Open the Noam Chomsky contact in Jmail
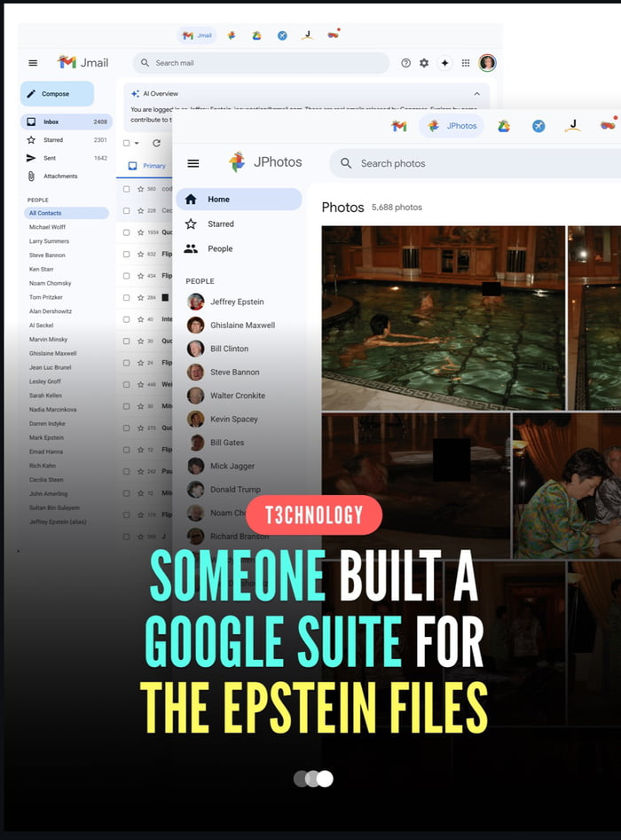The width and height of the screenshot is (621, 840). click(x=51, y=283)
